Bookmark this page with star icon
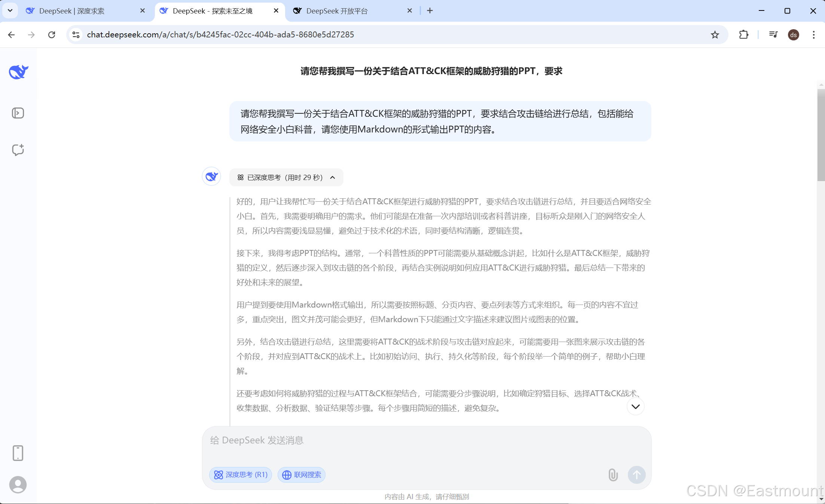Screen dimensions: 825x504 (x=715, y=35)
